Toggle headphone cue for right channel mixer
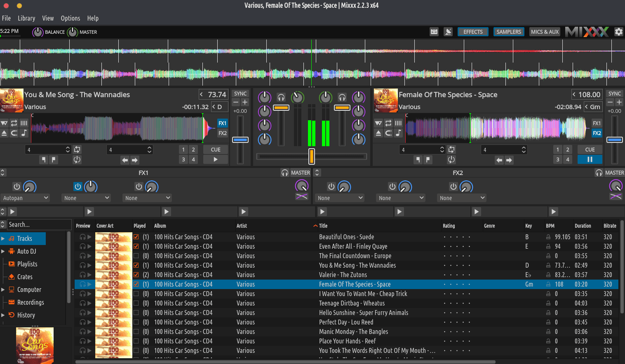The height and width of the screenshot is (364, 625). 342,97
